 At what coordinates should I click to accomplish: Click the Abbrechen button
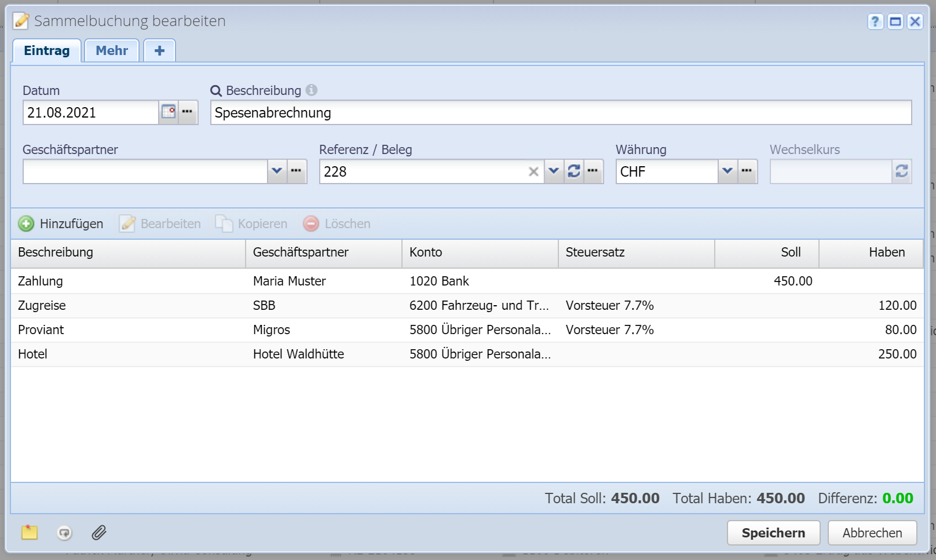872,533
